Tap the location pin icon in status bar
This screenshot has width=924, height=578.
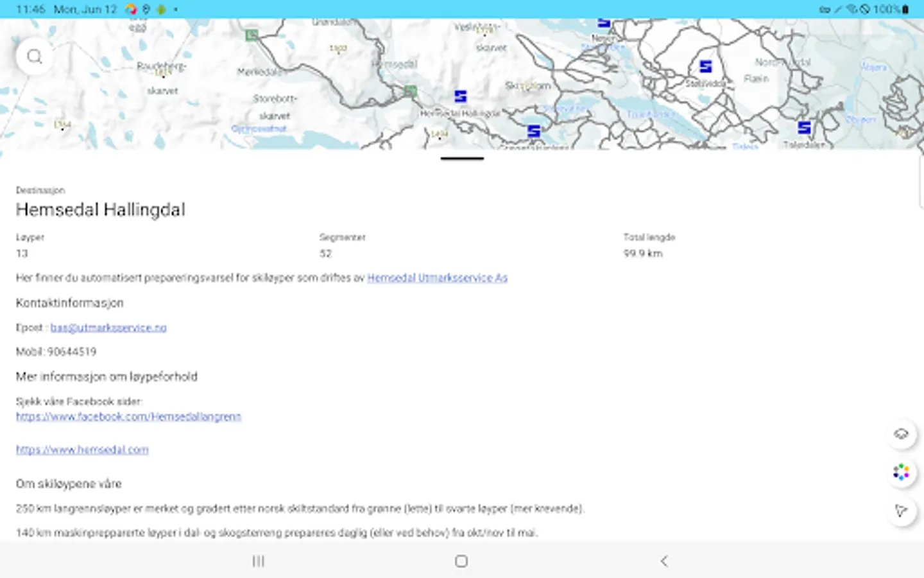[146, 9]
